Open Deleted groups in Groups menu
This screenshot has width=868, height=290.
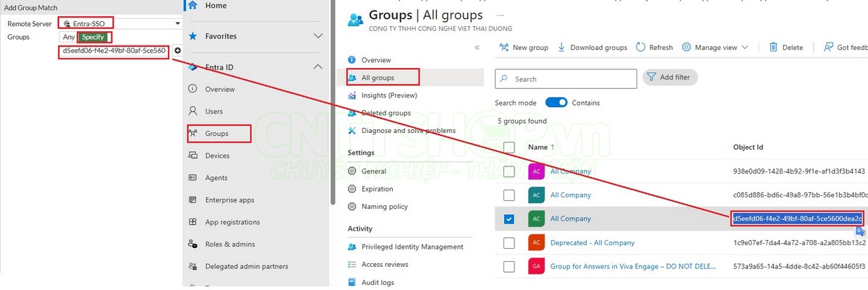[x=386, y=113]
